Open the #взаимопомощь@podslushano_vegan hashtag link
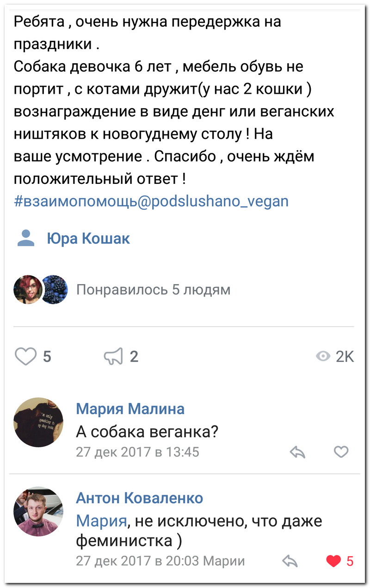370x588 pixels. 151,200
